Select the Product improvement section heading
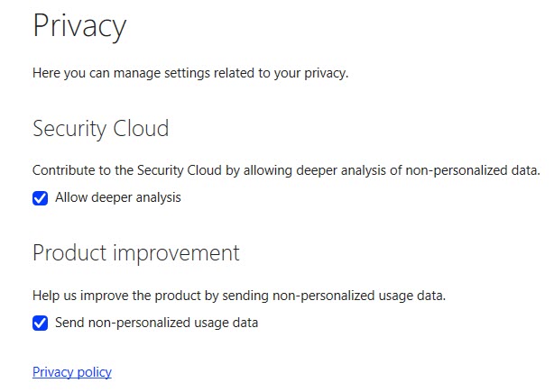This screenshot has height=392, width=554. coord(135,253)
